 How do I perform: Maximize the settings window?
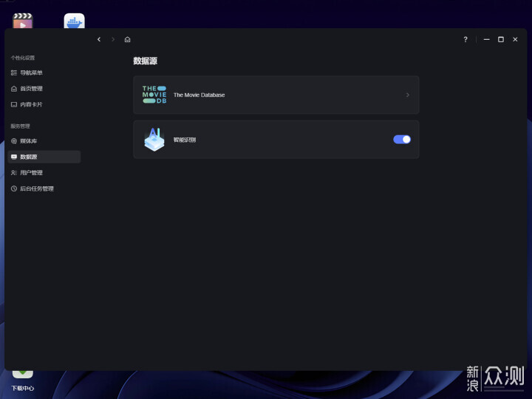click(501, 39)
